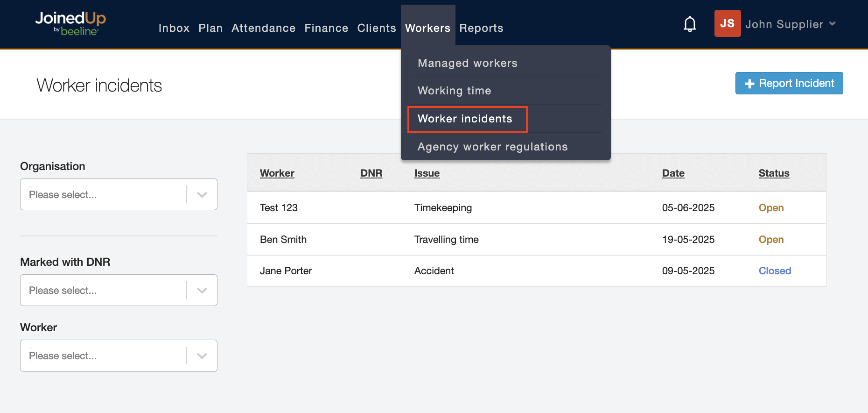Select Worker incidents in Workers menu
868x413 pixels.
465,119
